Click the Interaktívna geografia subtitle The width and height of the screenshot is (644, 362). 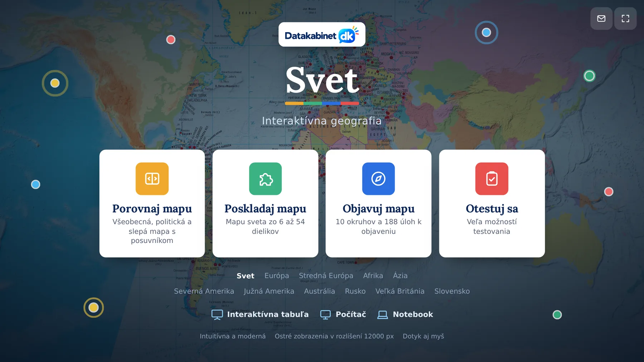(x=322, y=121)
